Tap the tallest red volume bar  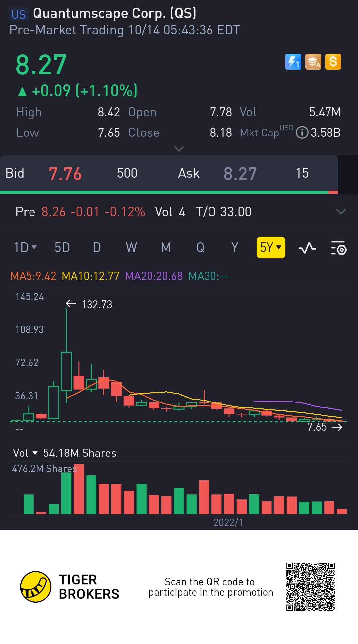point(79,489)
